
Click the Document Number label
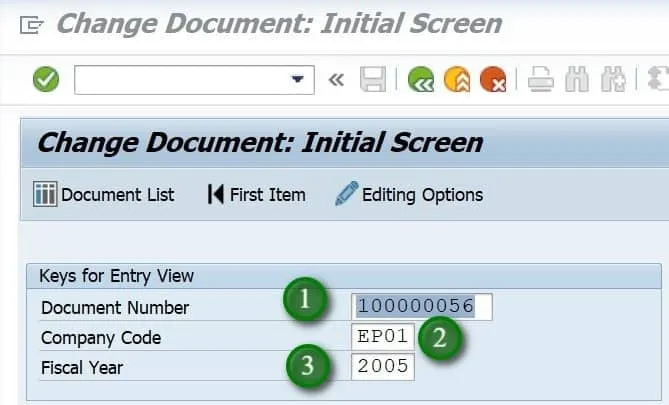pyautogui.click(x=115, y=308)
